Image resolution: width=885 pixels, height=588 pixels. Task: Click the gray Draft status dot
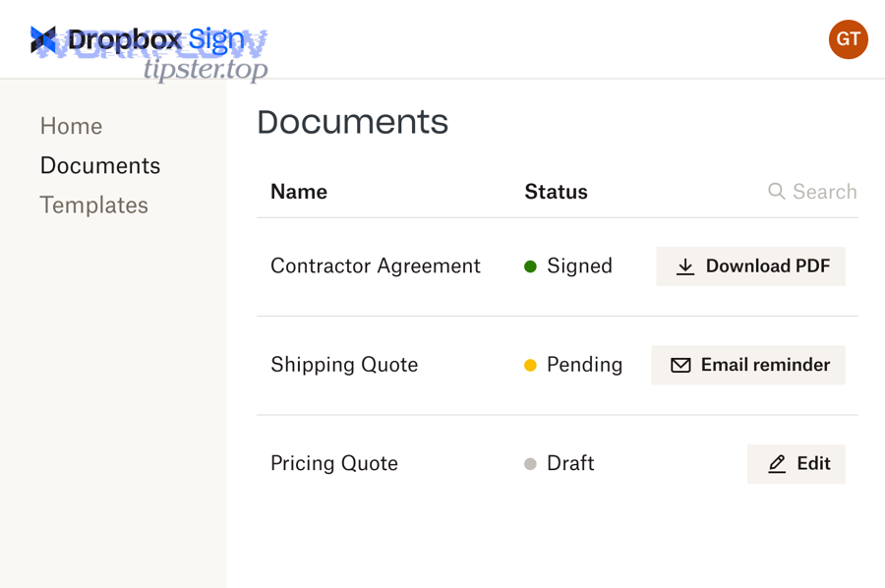[532, 463]
